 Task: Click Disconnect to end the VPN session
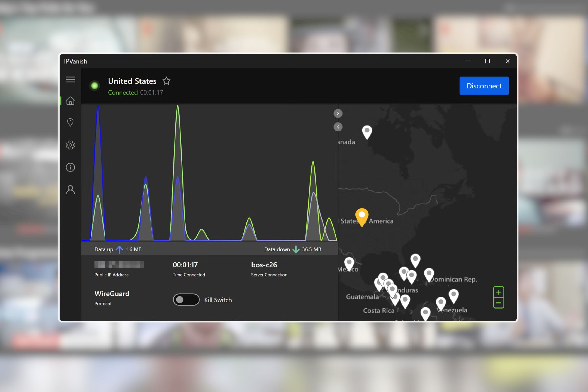coord(484,85)
